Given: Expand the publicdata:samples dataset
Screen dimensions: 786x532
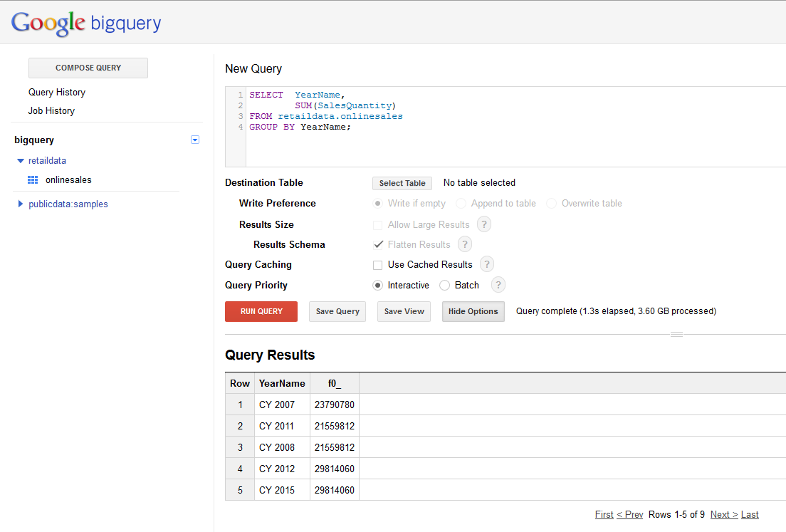Looking at the screenshot, I should click(21, 204).
